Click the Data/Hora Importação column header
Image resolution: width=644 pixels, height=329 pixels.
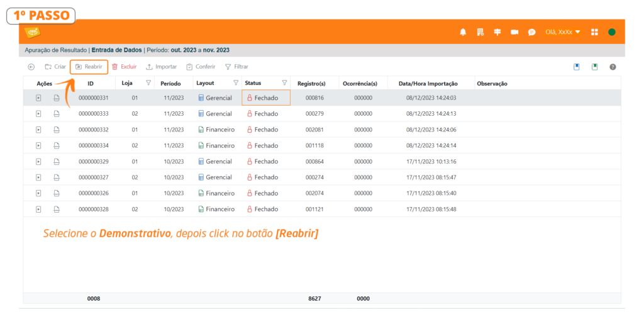[x=428, y=84]
